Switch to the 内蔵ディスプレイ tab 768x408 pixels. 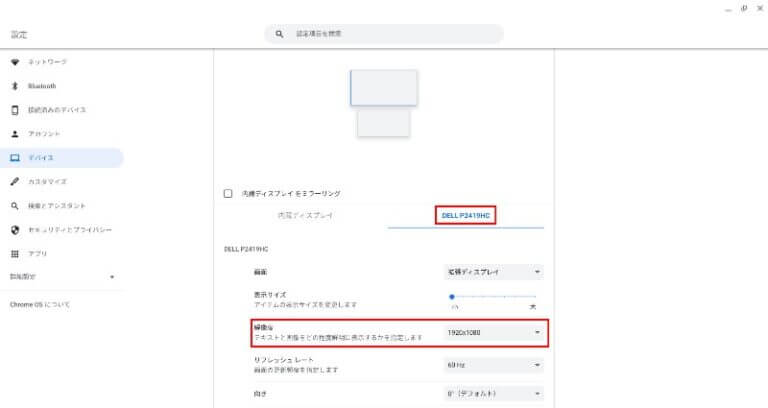click(x=305, y=216)
